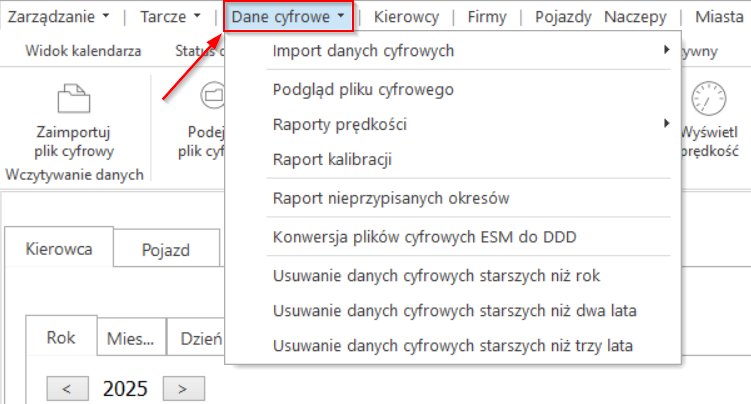Open the Zarządzanie dropdown menu

pyautogui.click(x=58, y=17)
